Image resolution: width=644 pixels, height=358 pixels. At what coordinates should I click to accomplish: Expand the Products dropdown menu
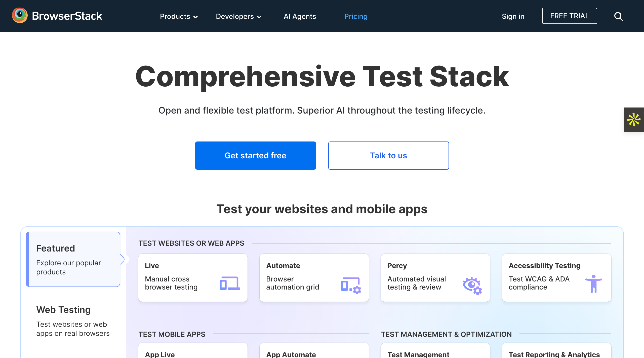point(179,17)
